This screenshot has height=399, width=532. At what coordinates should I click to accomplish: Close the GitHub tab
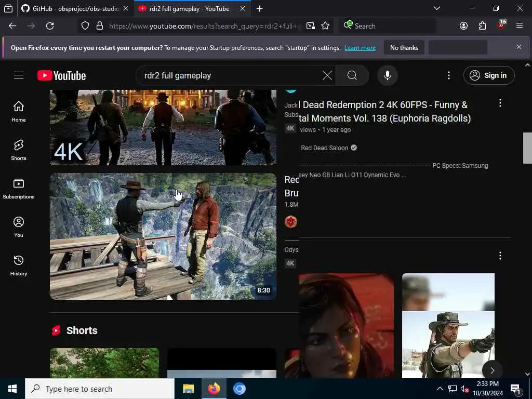126,9
